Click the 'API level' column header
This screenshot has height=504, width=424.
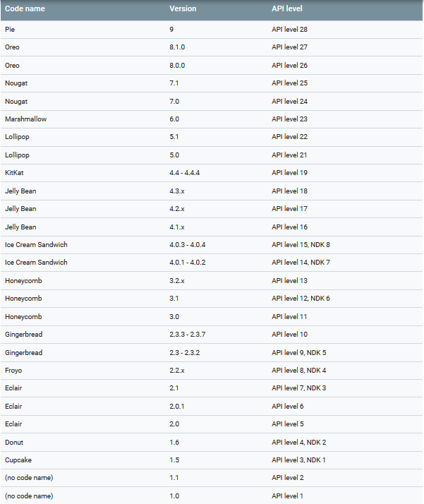288,9
